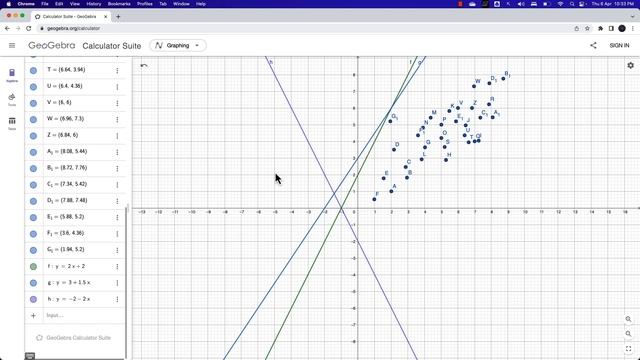This screenshot has width=640, height=360.
Task: Go back in Chrome
Action: [x=7, y=28]
